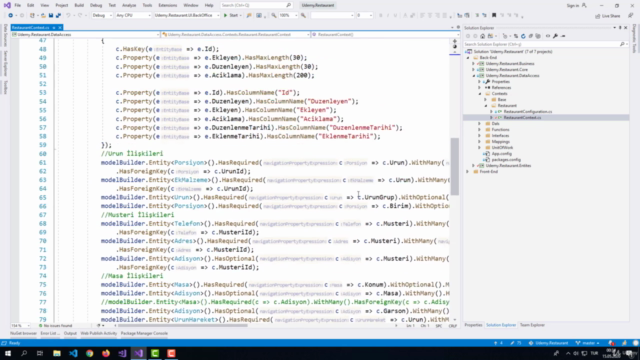The height and width of the screenshot is (360, 640).
Task: Open Chrome from the taskbar
Action: 89,353
